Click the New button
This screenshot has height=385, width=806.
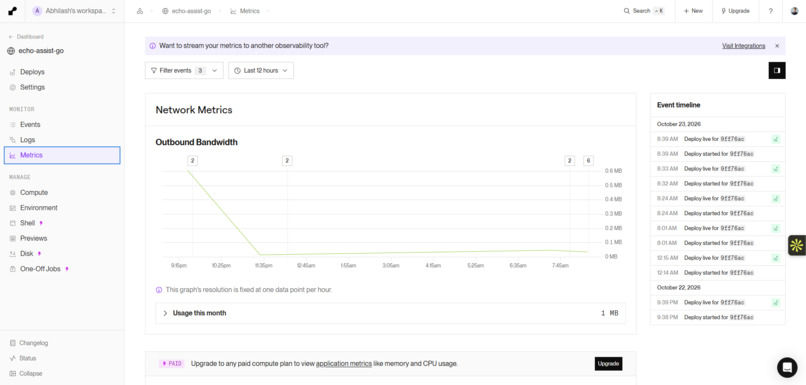click(x=693, y=11)
